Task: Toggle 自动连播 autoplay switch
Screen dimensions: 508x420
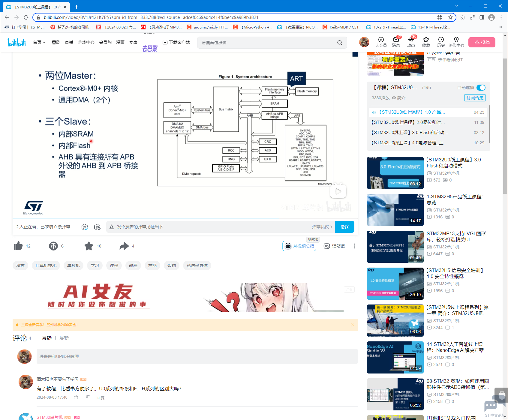Action: (x=481, y=88)
